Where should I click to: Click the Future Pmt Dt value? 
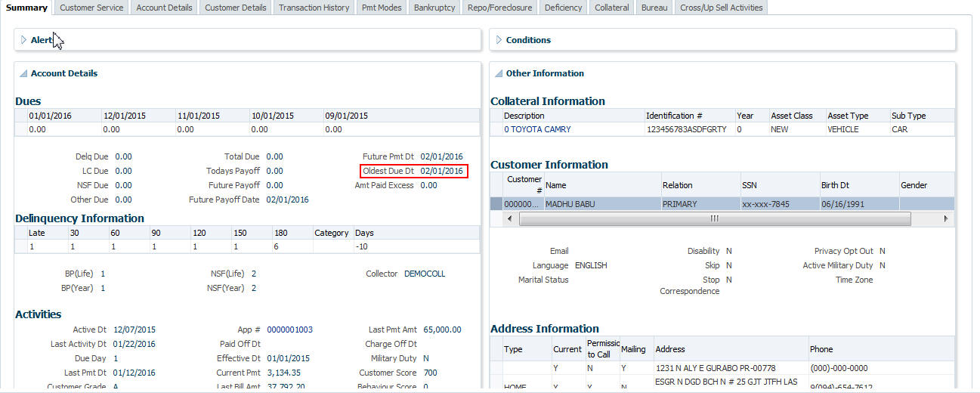[x=442, y=156]
